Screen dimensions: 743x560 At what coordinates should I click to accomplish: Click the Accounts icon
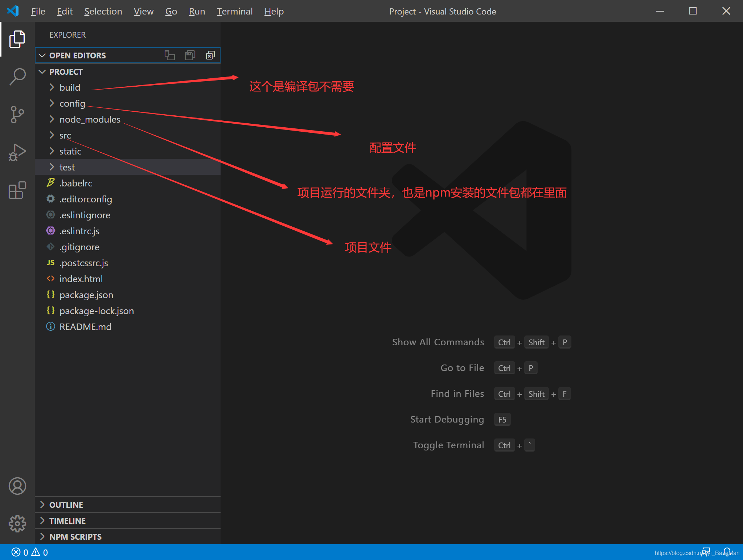pyautogui.click(x=17, y=486)
